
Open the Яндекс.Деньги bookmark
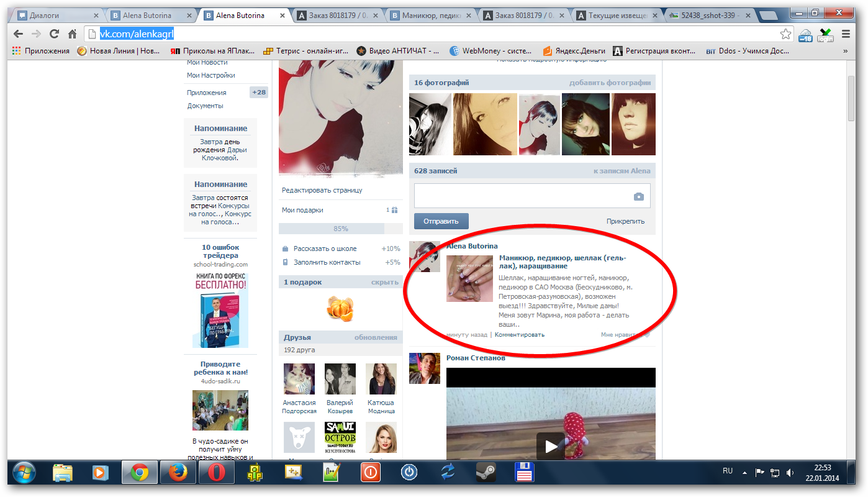click(x=573, y=51)
